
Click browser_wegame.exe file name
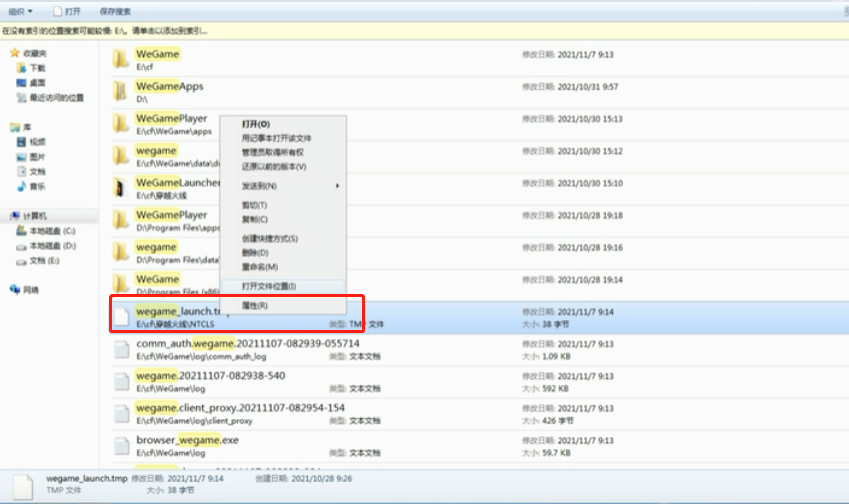tap(187, 440)
